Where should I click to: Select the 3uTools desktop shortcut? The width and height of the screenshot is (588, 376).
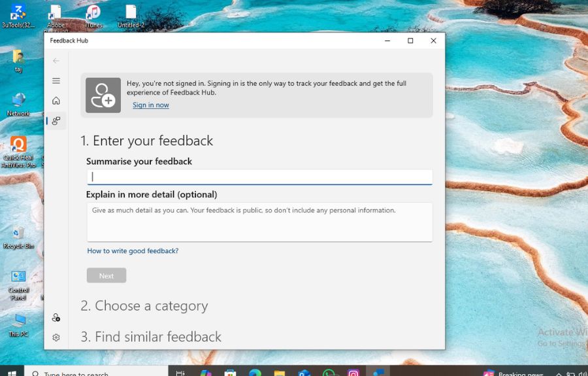[x=18, y=16]
